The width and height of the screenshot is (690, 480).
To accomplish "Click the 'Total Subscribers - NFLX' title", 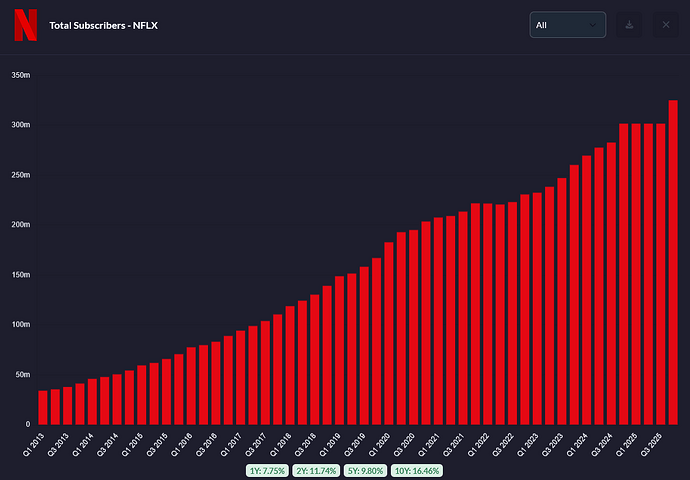I will click(x=103, y=26).
